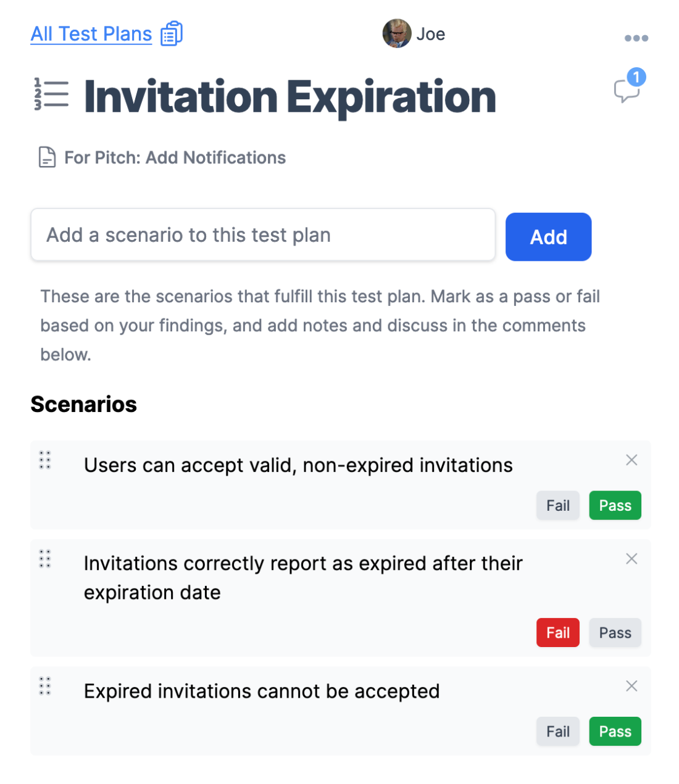Click the numbered list icon beside title

pyautogui.click(x=51, y=95)
